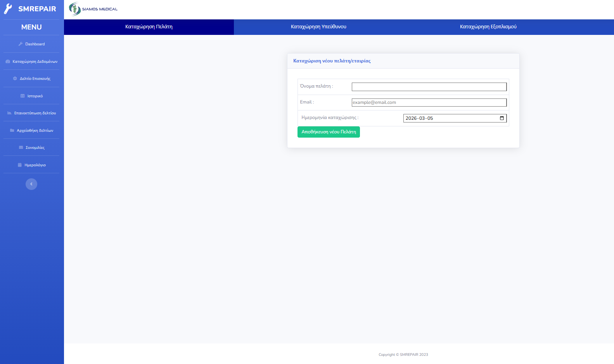Image resolution: width=614 pixels, height=364 pixels.
Task: Switch to Καταχώρηση Εξοπλισμού tab
Action: (x=488, y=27)
